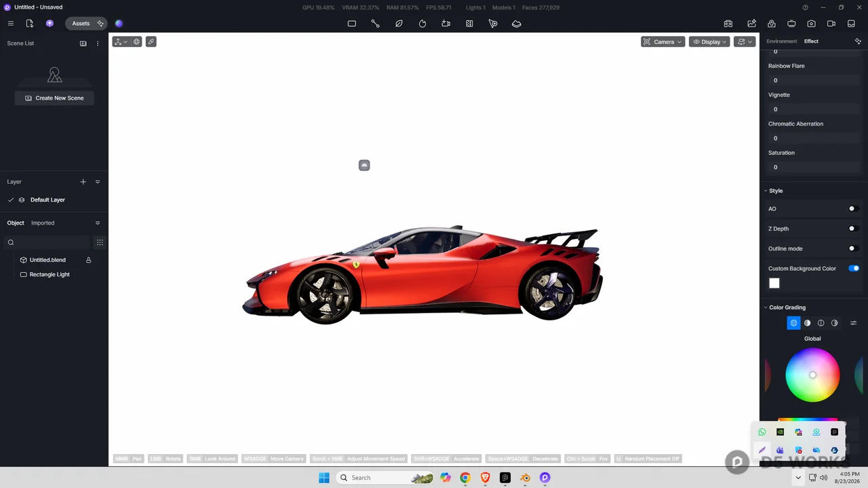The height and width of the screenshot is (488, 868).
Task: Collapse the Color Grading section
Action: (766, 307)
